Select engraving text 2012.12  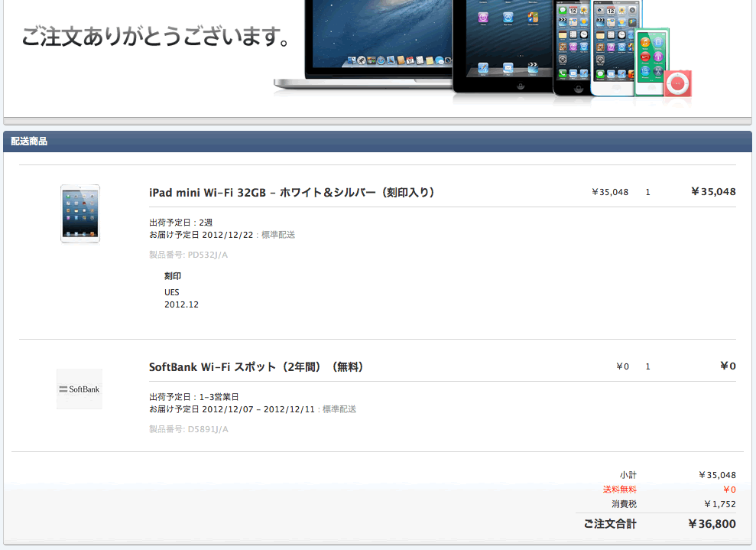pyautogui.click(x=181, y=304)
